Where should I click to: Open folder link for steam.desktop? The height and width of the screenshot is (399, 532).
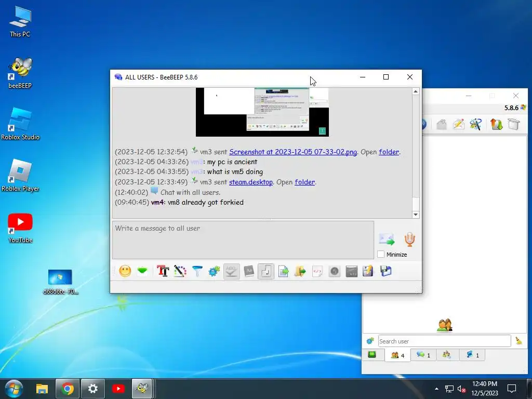(304, 182)
